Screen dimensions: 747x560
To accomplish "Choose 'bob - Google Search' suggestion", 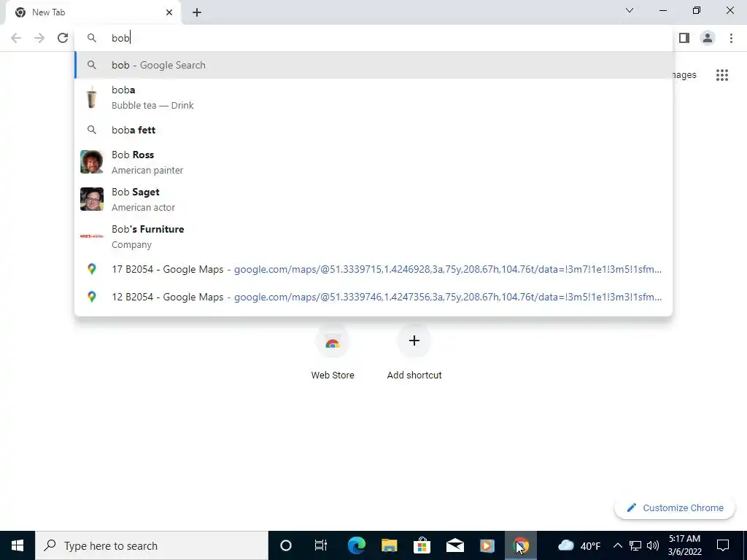I will coord(373,65).
